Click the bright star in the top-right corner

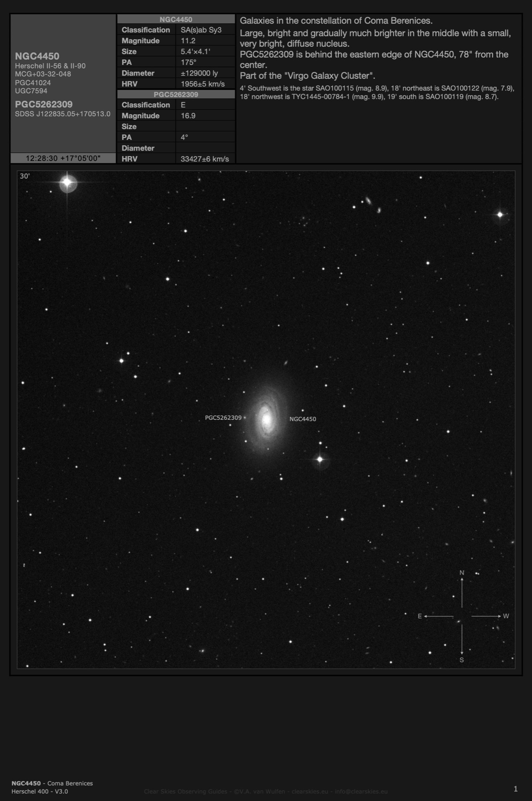tap(500, 215)
